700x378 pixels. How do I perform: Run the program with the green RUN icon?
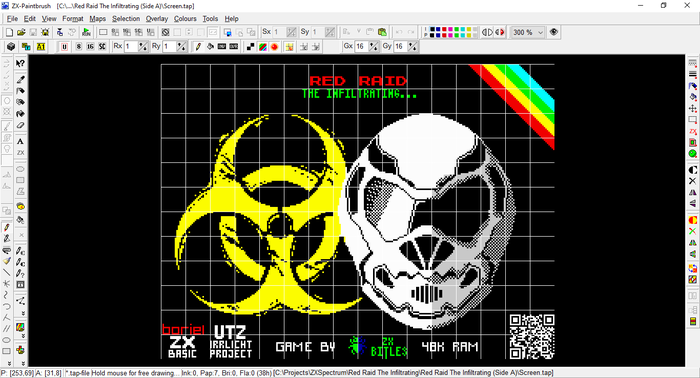[86, 32]
